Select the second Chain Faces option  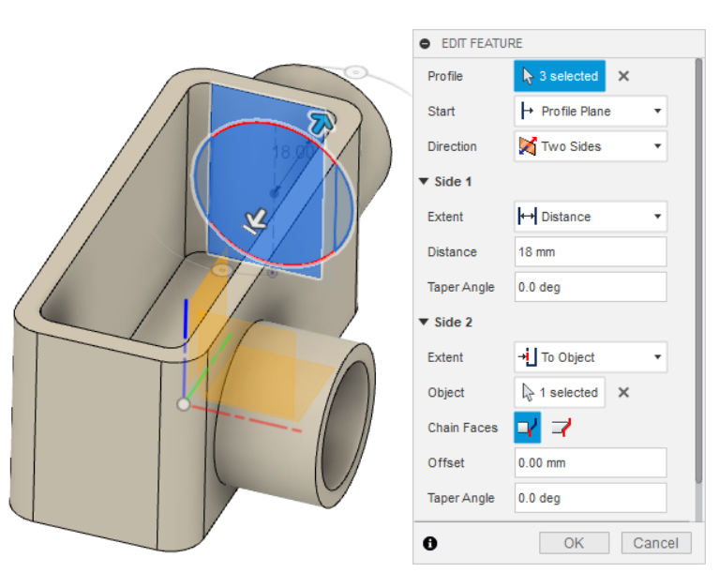(x=562, y=428)
